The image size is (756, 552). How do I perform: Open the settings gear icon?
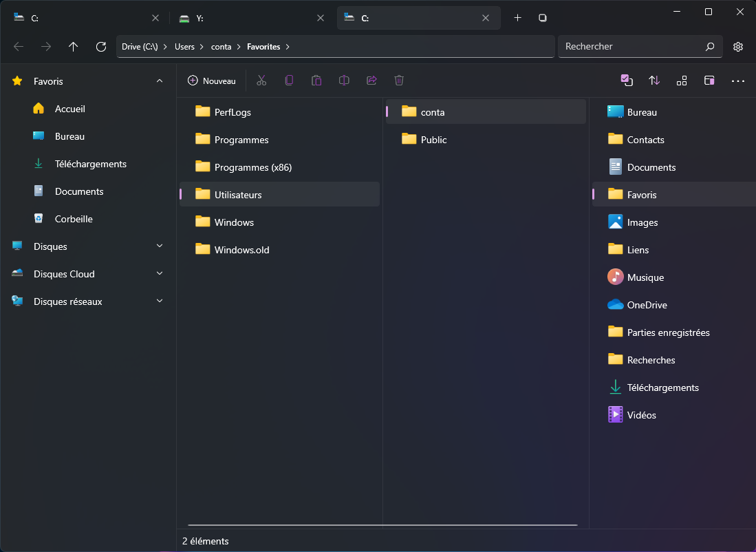(x=737, y=47)
